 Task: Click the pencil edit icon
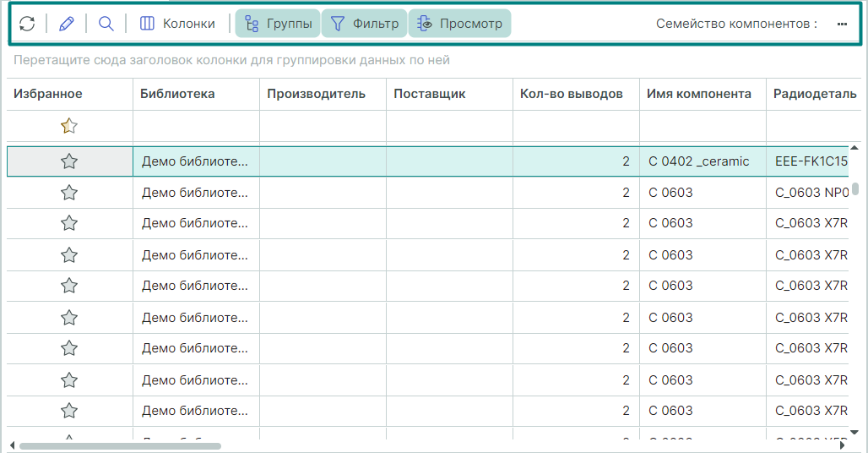(x=67, y=24)
